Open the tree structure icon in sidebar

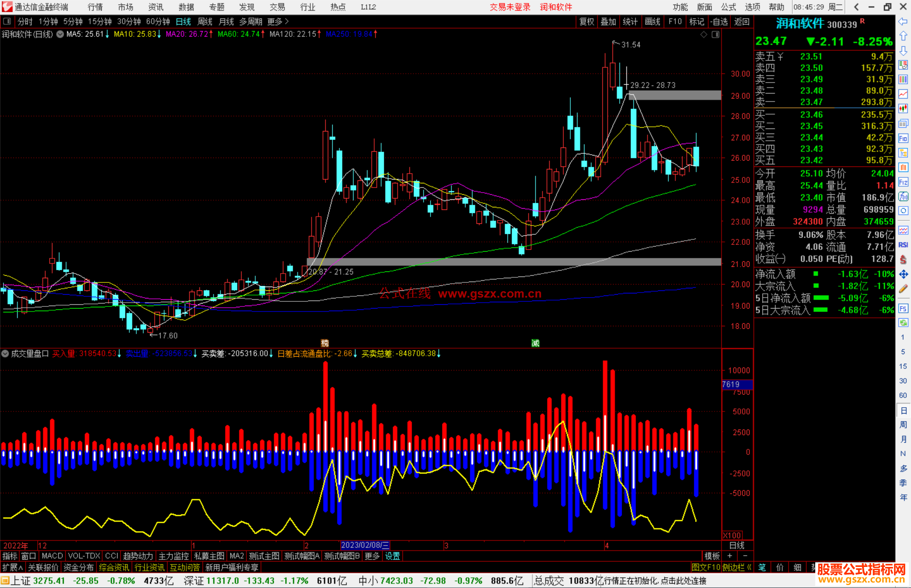click(903, 153)
